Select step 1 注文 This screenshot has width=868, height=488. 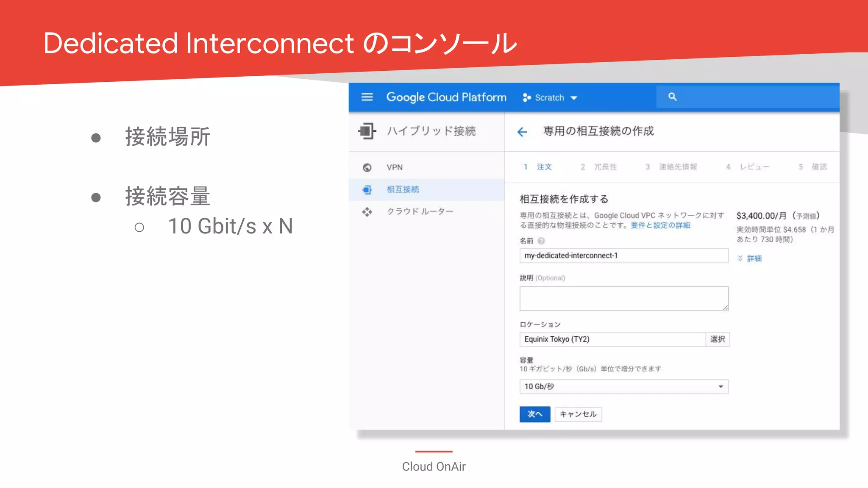tap(538, 167)
